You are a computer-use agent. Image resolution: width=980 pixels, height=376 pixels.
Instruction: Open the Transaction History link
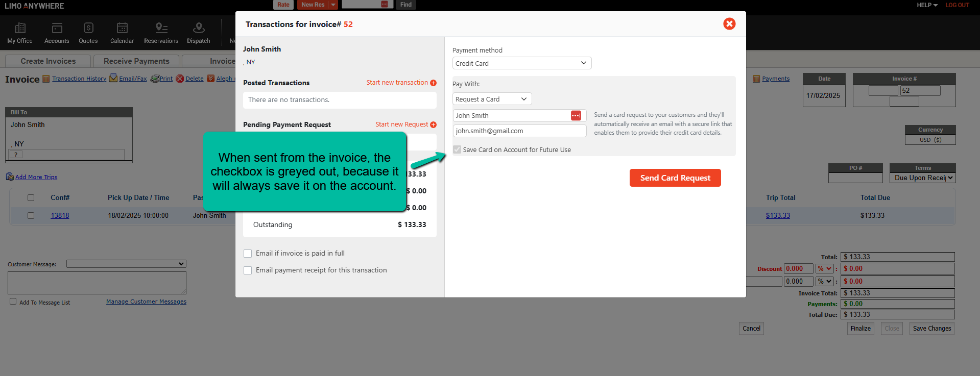(x=79, y=79)
